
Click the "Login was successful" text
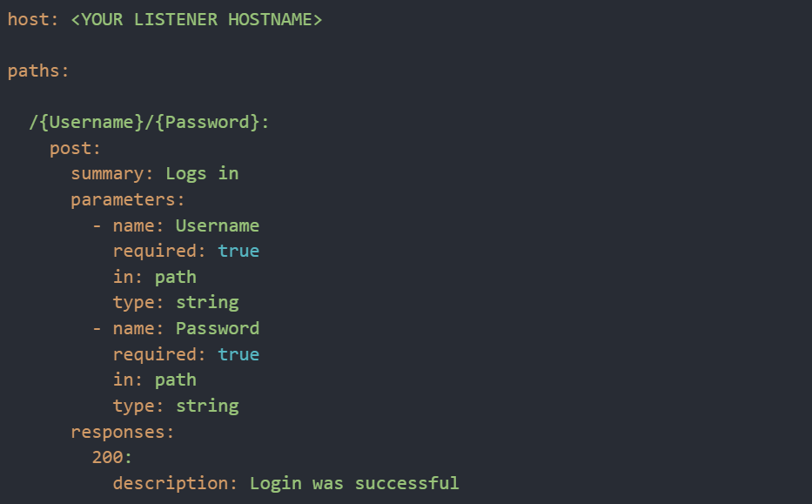point(353,483)
